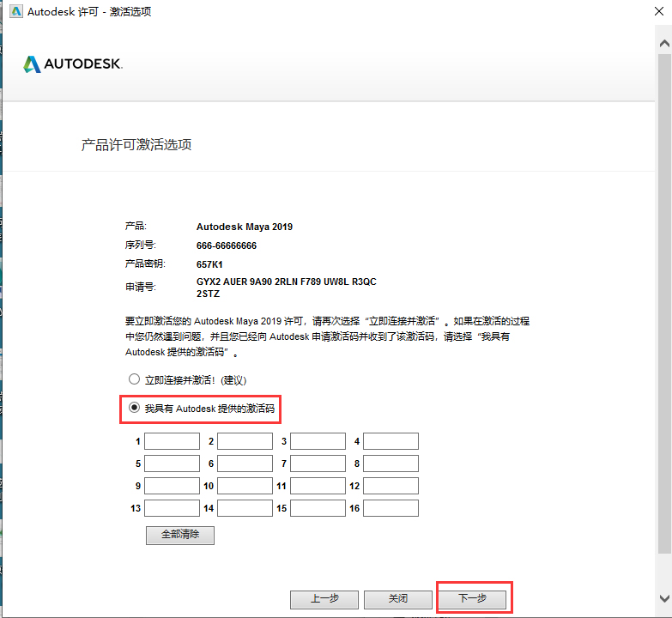Click activation code field 1
This screenshot has height=618, width=672.
tap(172, 441)
